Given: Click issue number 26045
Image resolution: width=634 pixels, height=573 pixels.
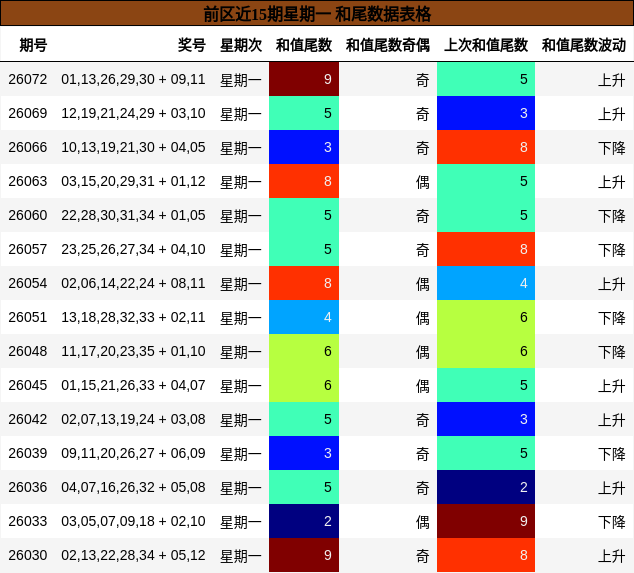Looking at the screenshot, I should 28,385.
